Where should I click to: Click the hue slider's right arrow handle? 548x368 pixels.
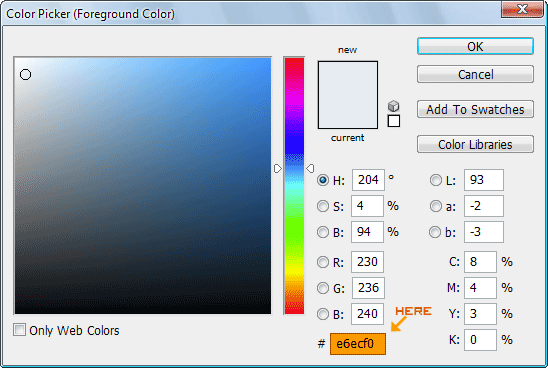tap(310, 168)
